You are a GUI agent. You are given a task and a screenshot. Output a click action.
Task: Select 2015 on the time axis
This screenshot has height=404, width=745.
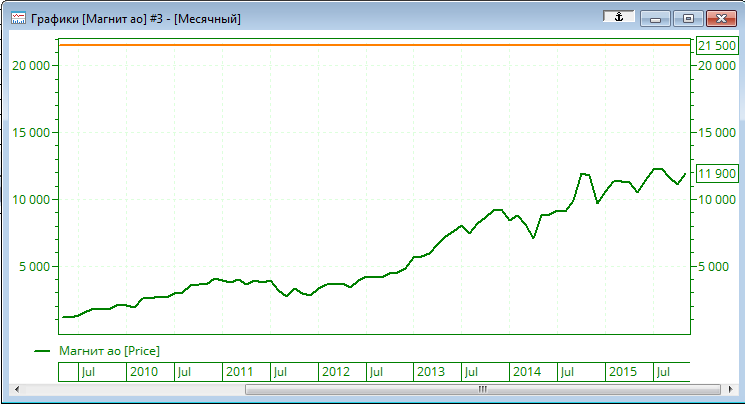click(x=623, y=372)
